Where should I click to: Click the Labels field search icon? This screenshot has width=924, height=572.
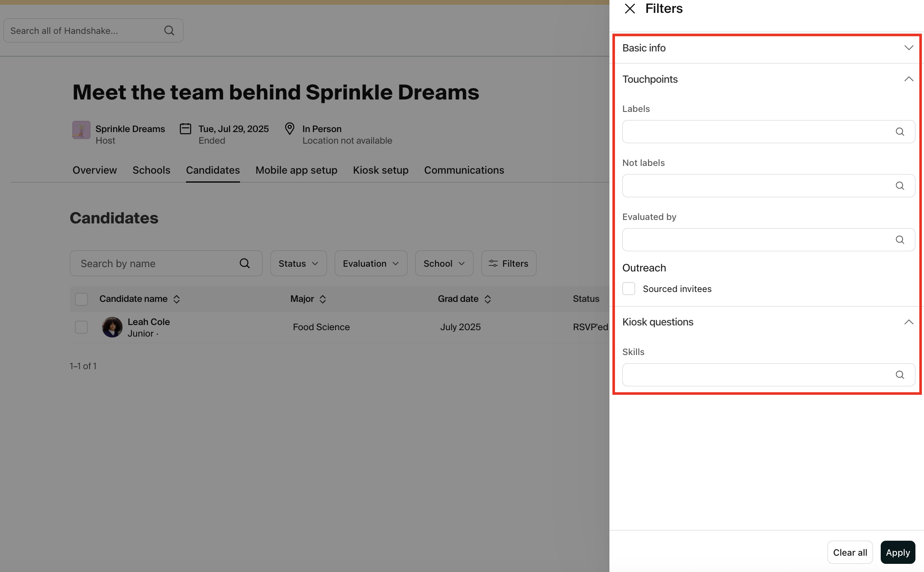coord(900,132)
